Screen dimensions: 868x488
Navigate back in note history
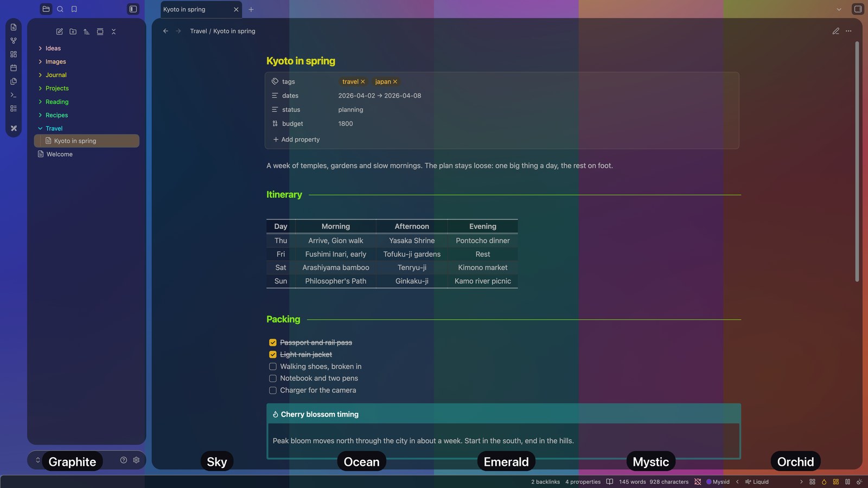coord(165,31)
